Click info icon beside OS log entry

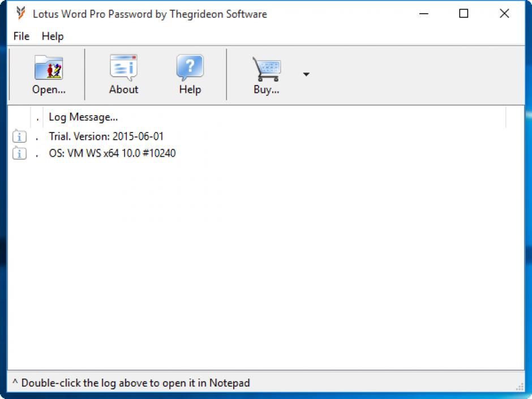tap(19, 153)
